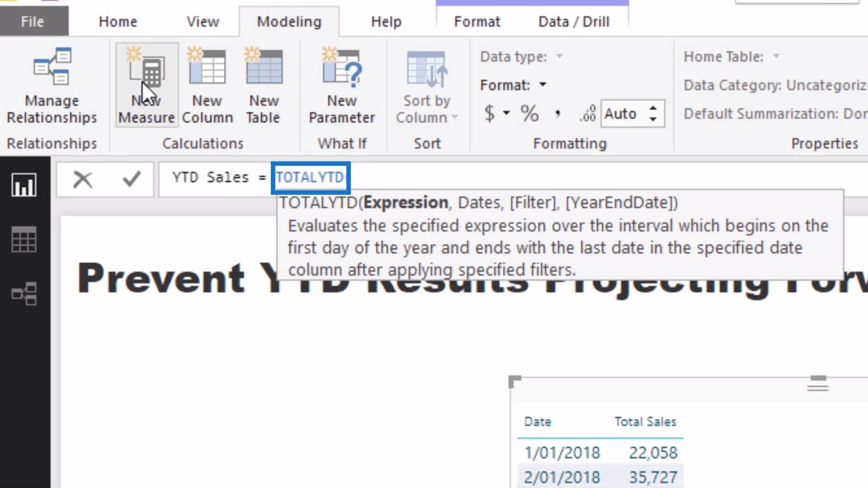Viewport: 868px width, 488px height.
Task: Switch to Data view in sidebar
Action: tap(24, 239)
